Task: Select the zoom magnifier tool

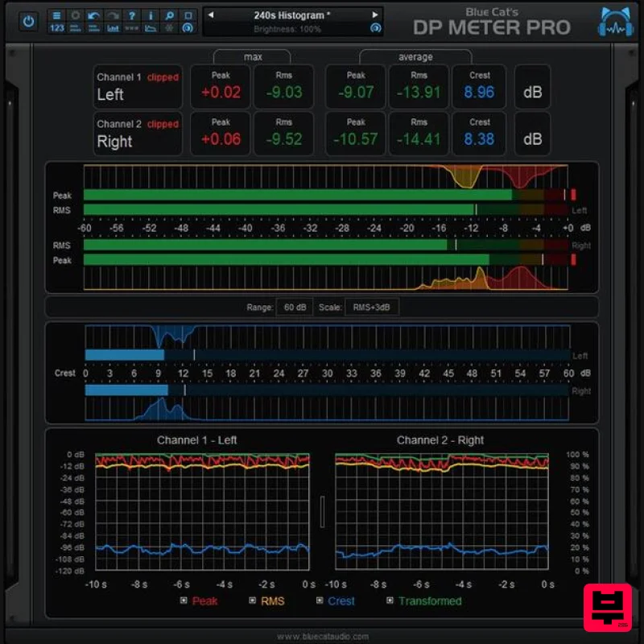Action: click(x=169, y=14)
